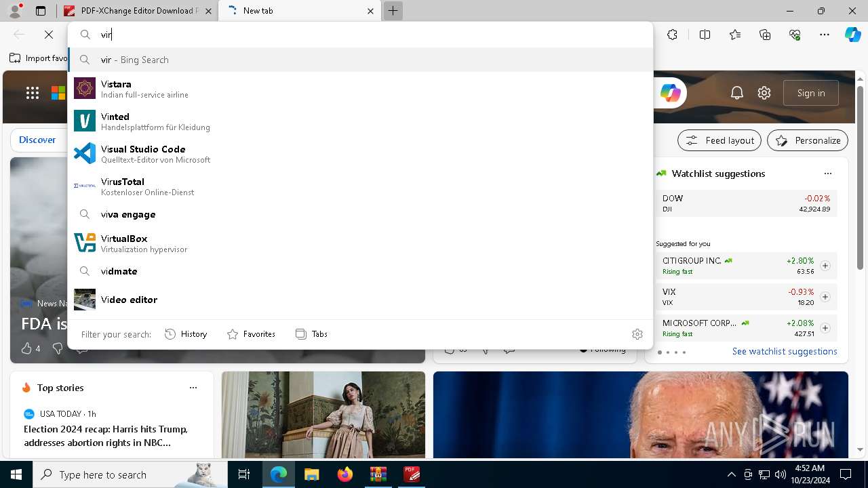Add CITIGROUP INC. to watchlist
This screenshot has width=868, height=488.
825,266
